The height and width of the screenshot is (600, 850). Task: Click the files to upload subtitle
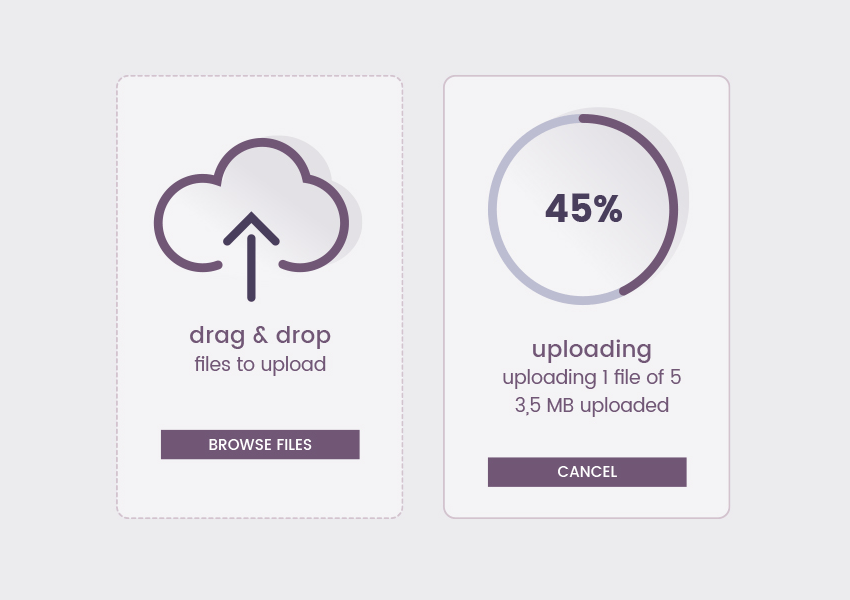(260, 364)
